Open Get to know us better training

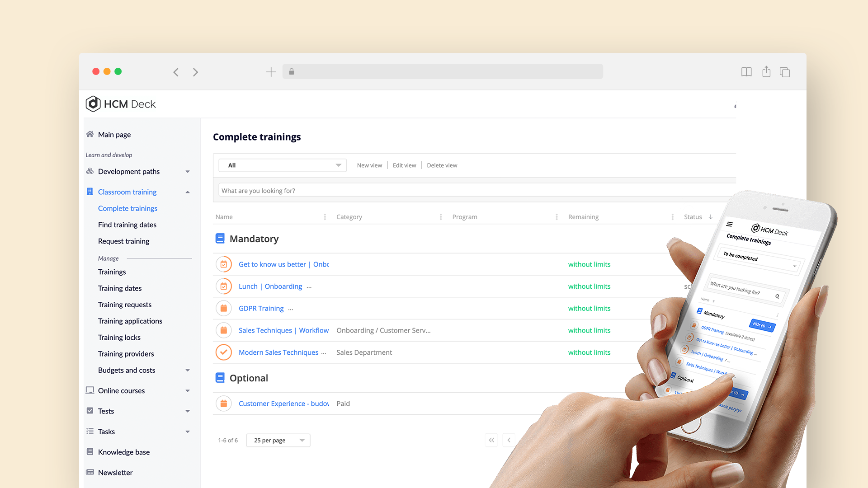284,264
